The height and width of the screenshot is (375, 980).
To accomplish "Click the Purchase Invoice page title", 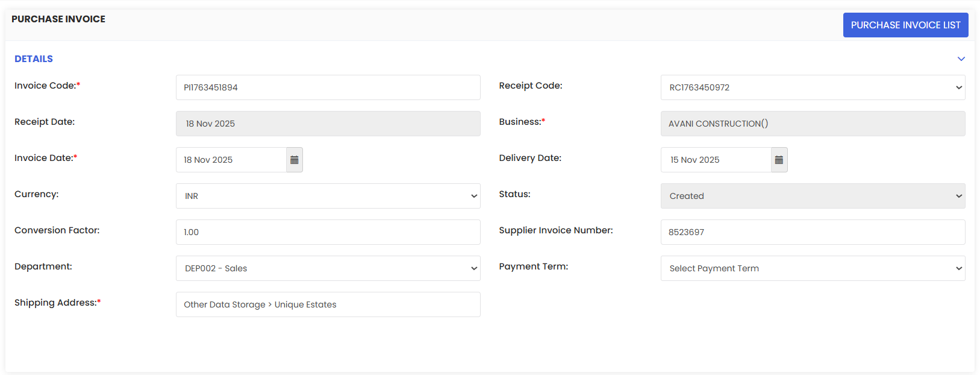I will tap(58, 19).
